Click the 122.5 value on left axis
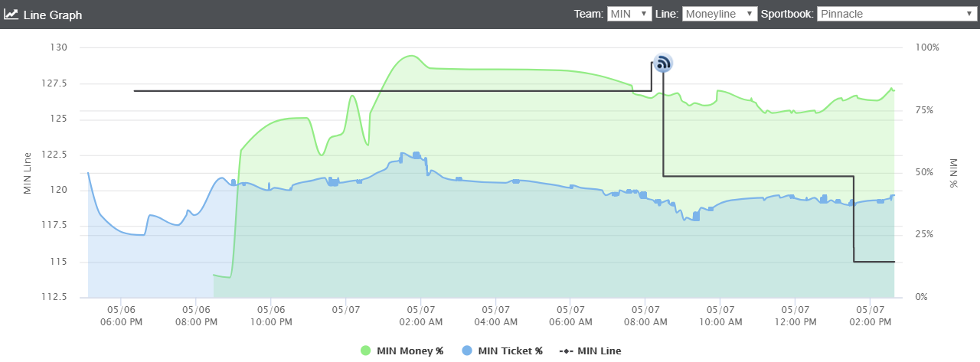This screenshot has width=980, height=362. tap(55, 155)
